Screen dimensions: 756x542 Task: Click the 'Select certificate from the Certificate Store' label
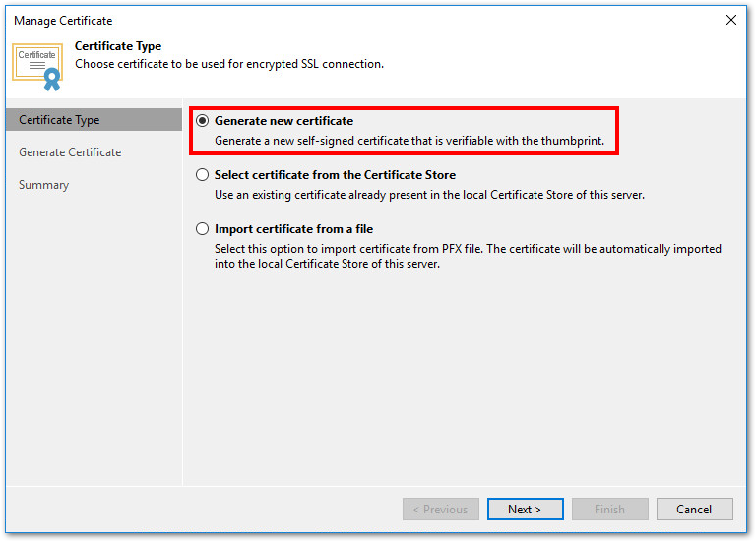pyautogui.click(x=335, y=175)
